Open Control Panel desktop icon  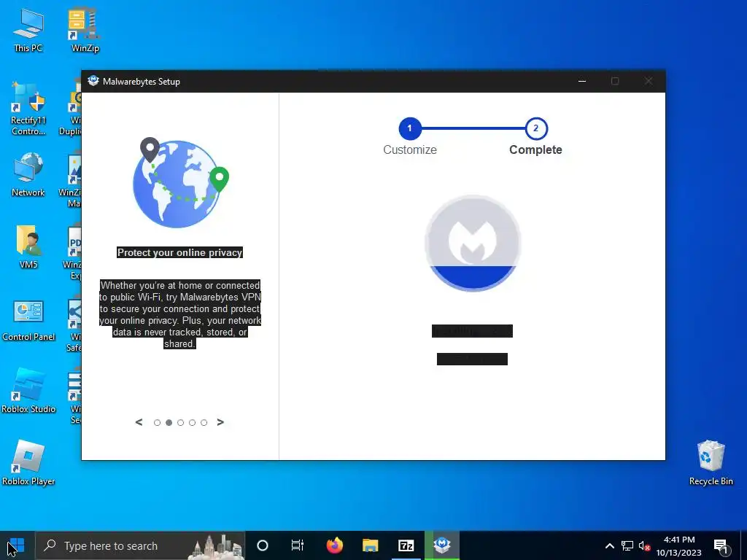(28, 320)
